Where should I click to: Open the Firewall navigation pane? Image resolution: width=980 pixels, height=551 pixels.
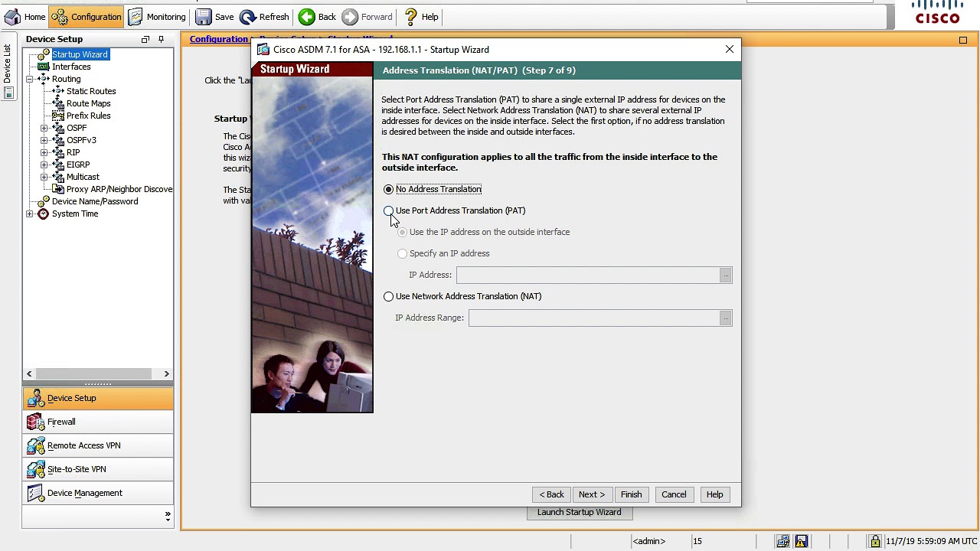[x=98, y=422]
